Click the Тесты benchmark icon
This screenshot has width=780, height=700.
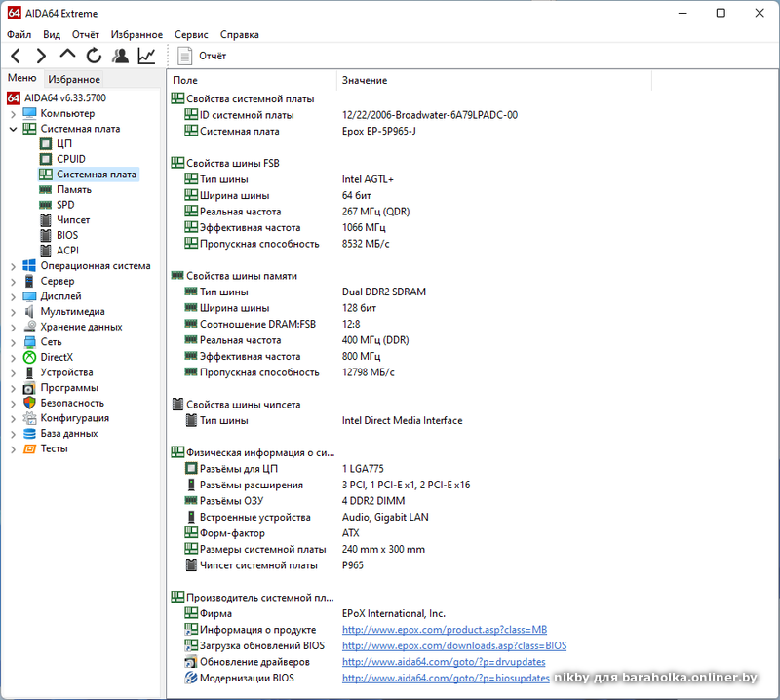point(30,448)
